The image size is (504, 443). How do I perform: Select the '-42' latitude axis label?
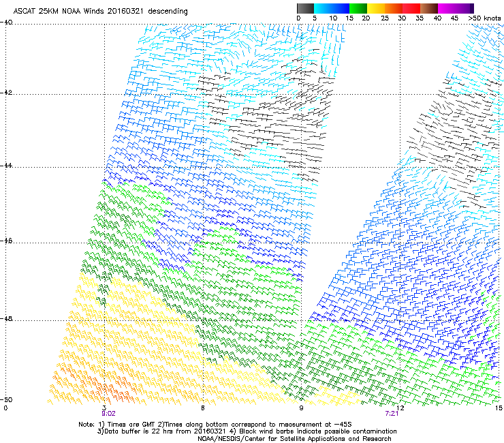coord(6,93)
